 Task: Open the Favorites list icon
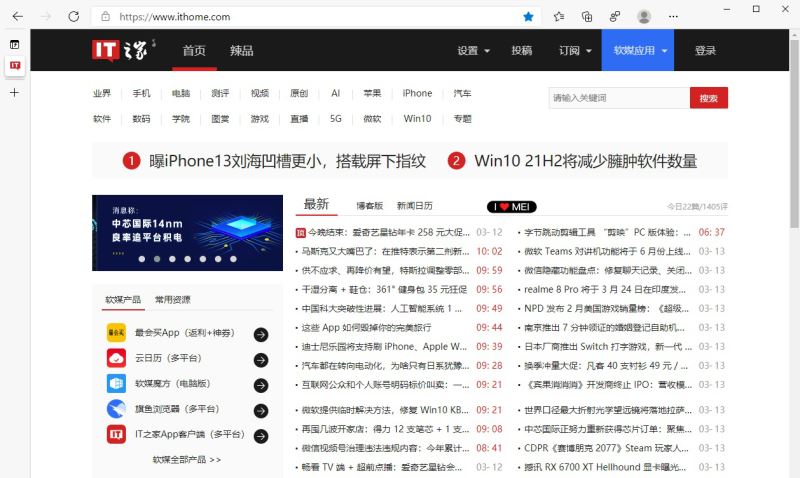(x=559, y=16)
